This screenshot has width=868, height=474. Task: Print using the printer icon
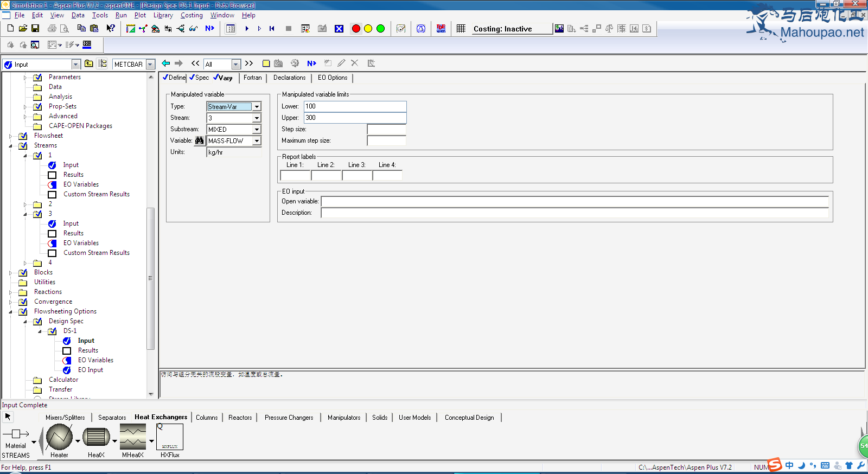52,28
